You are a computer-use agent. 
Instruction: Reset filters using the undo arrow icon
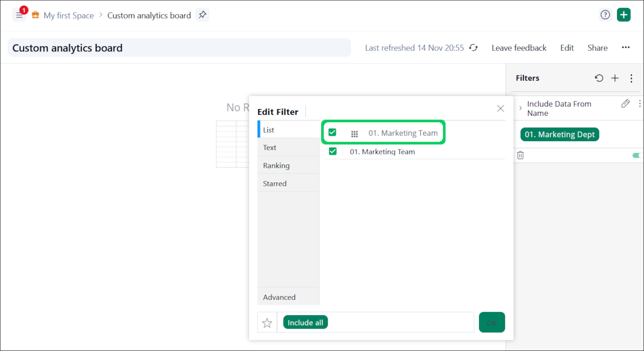(x=599, y=78)
